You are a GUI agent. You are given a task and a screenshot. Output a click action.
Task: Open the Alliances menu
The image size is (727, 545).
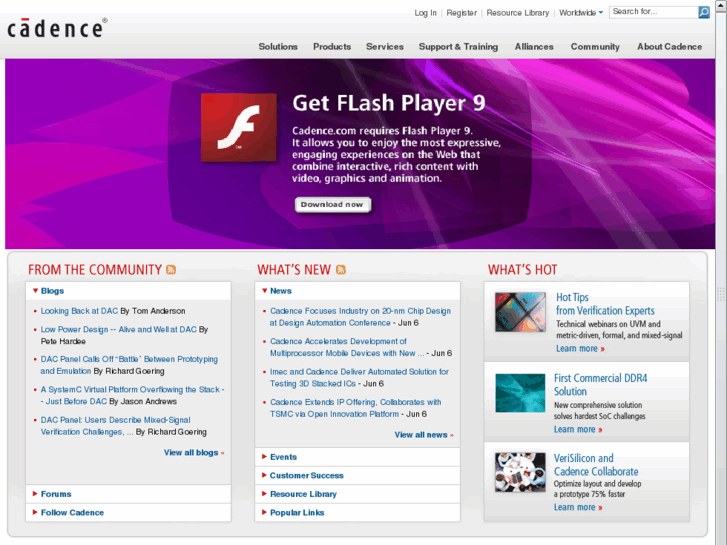tap(534, 46)
